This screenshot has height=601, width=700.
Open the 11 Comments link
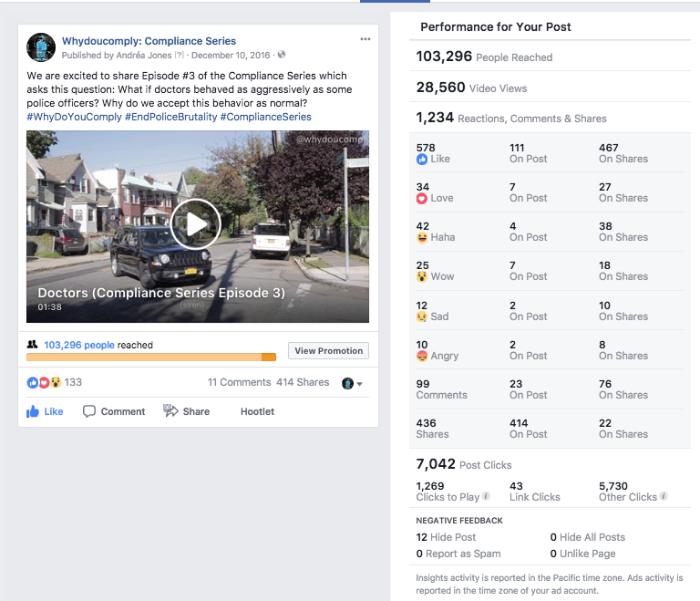(239, 382)
